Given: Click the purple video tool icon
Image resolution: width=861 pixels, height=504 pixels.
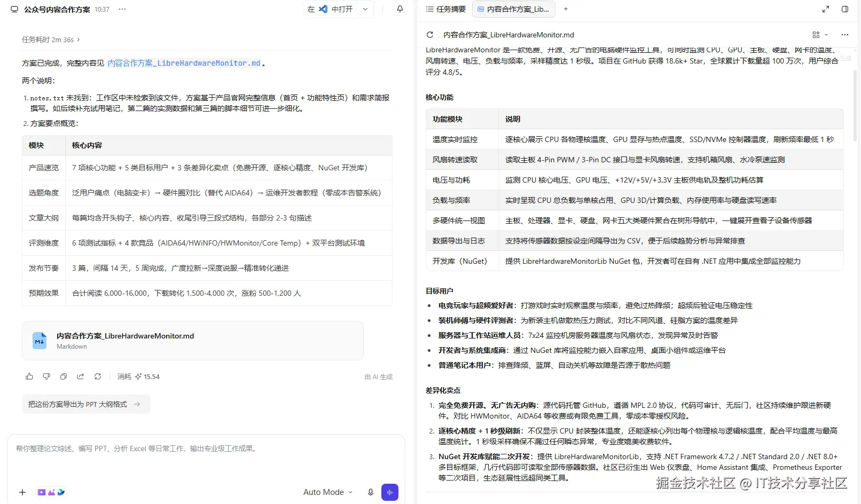Looking at the screenshot, I should [42, 492].
